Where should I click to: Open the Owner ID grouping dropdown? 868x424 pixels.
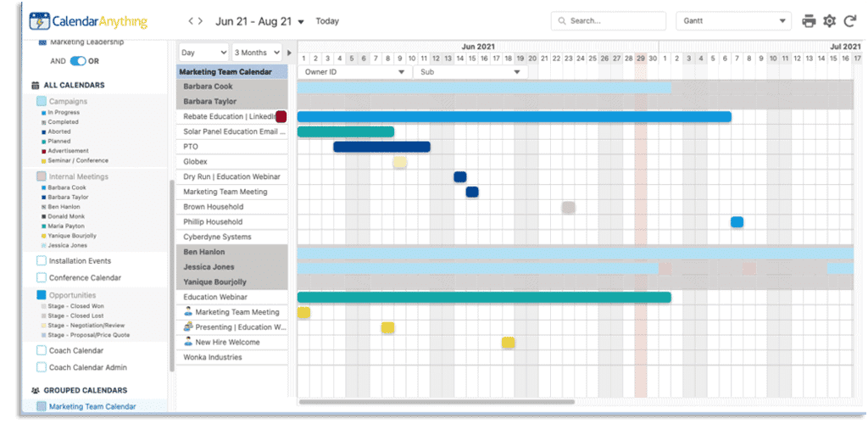pos(355,72)
